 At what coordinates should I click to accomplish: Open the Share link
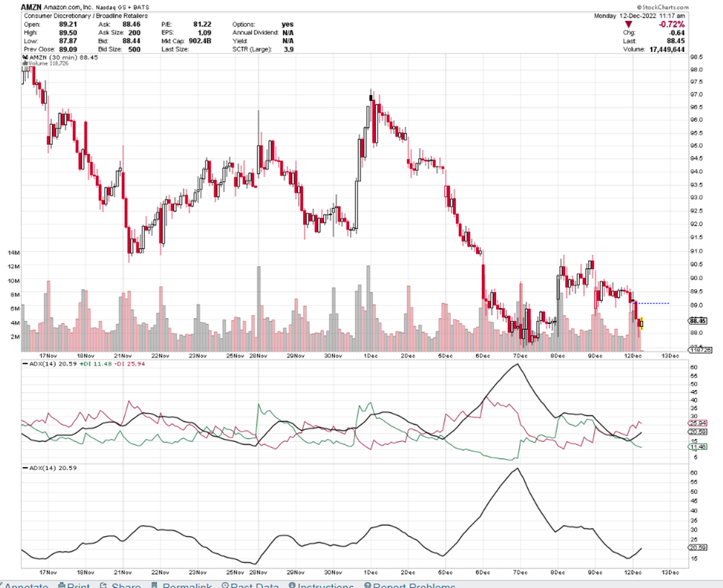coord(126,586)
